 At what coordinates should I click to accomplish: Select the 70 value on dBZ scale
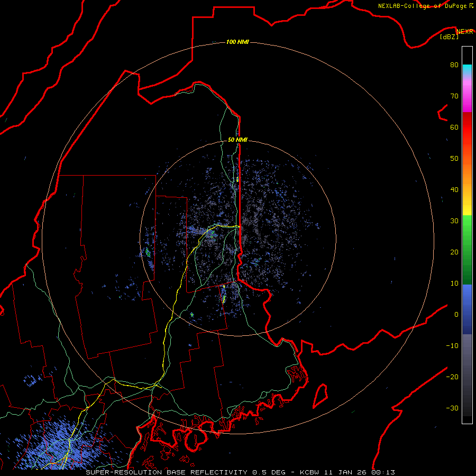tap(454, 96)
